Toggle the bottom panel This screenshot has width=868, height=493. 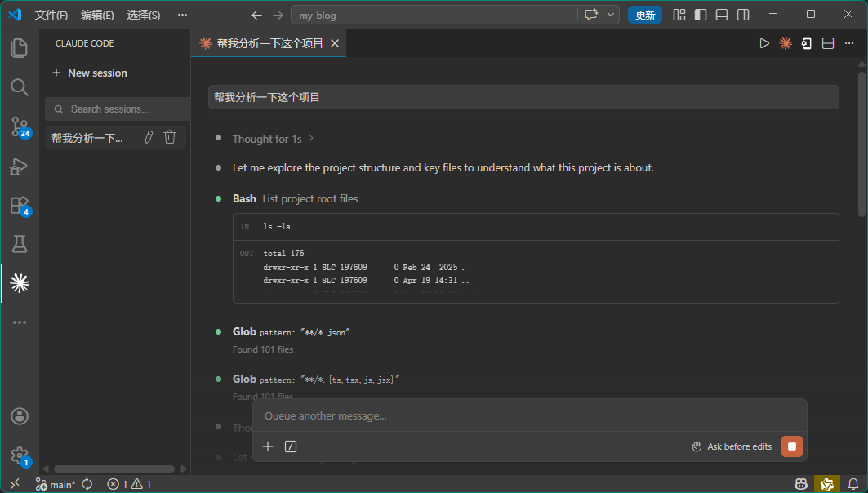tap(721, 15)
